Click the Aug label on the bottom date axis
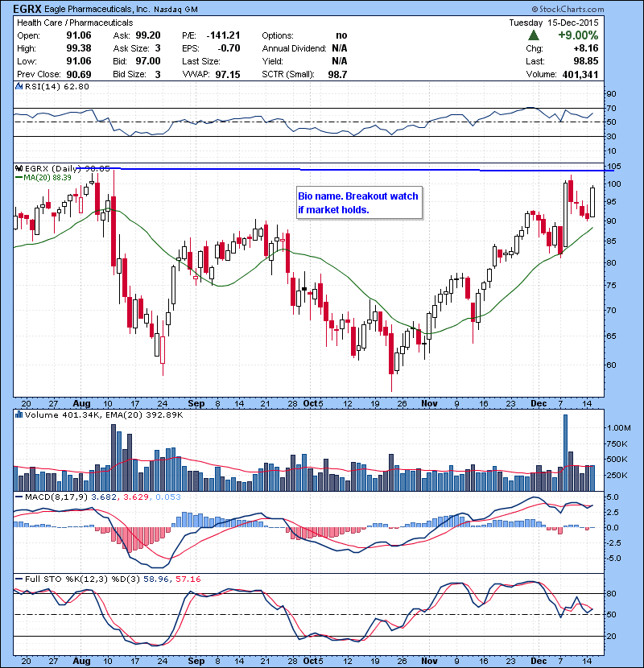 81,661
